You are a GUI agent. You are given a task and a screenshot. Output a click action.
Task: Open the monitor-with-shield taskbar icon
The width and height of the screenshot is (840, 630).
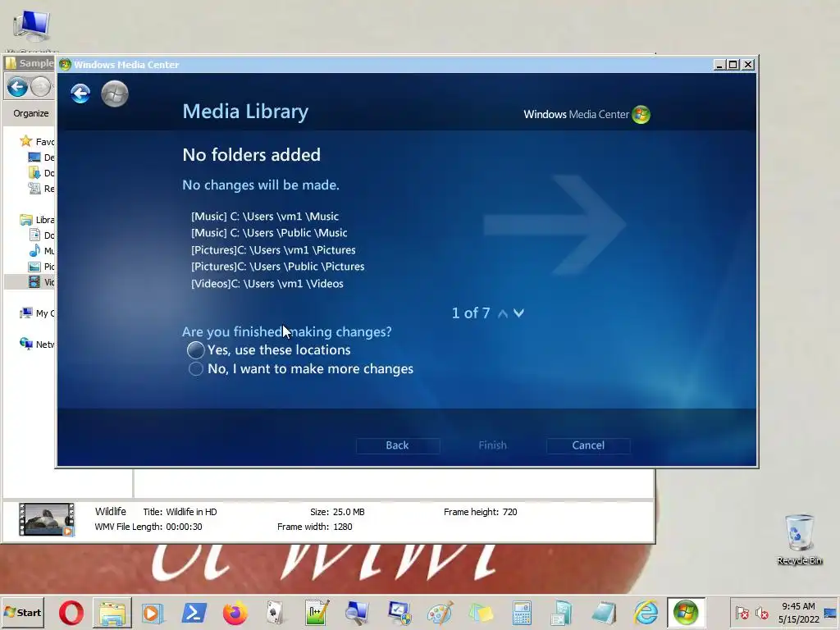399,613
